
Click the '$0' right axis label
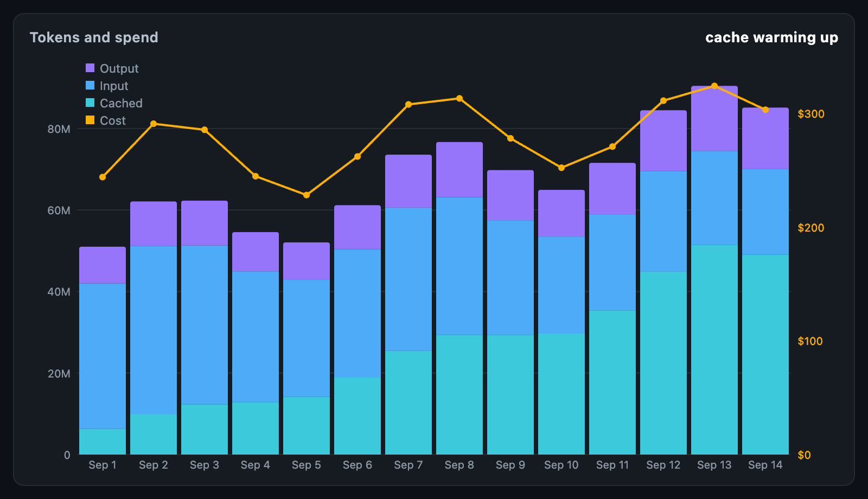(x=804, y=455)
